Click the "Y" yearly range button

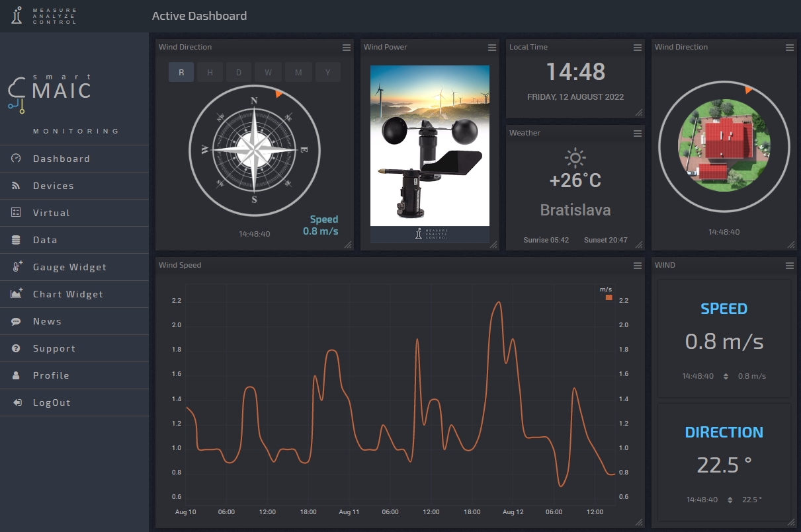point(328,72)
